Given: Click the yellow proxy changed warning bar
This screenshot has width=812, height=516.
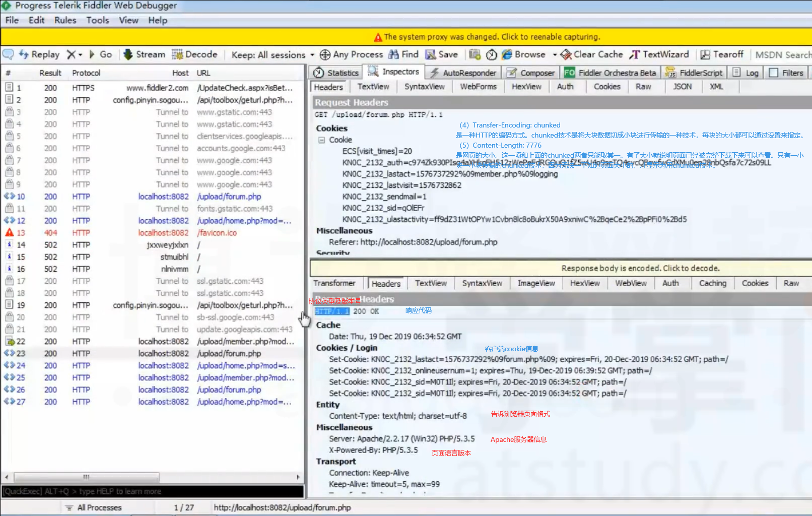Looking at the screenshot, I should pyautogui.click(x=406, y=37).
